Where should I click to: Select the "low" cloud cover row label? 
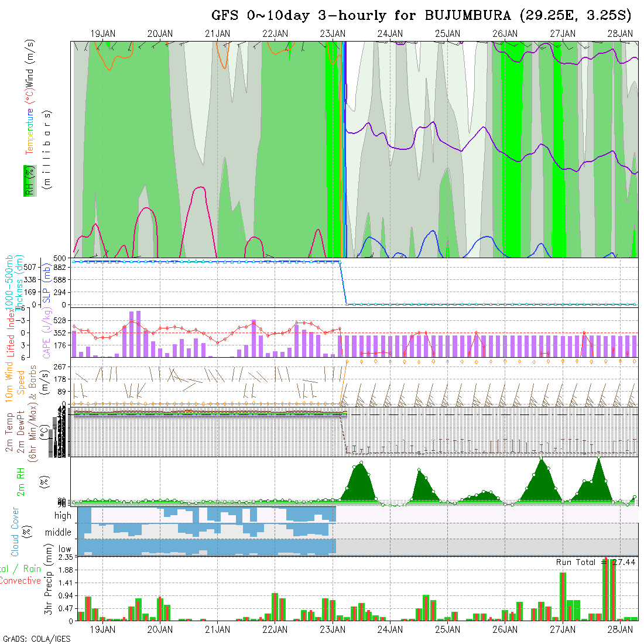[x=64, y=549]
